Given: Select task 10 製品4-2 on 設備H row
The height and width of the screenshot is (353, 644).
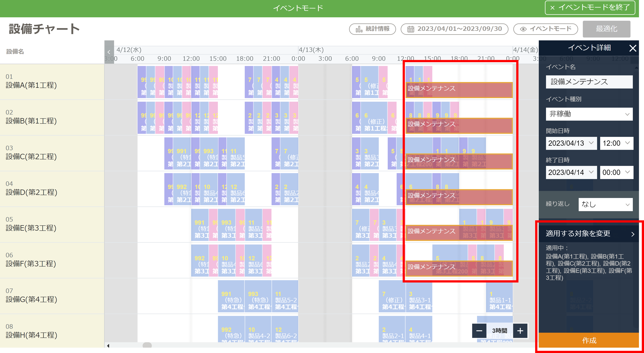Looking at the screenshot, I should [x=258, y=329].
